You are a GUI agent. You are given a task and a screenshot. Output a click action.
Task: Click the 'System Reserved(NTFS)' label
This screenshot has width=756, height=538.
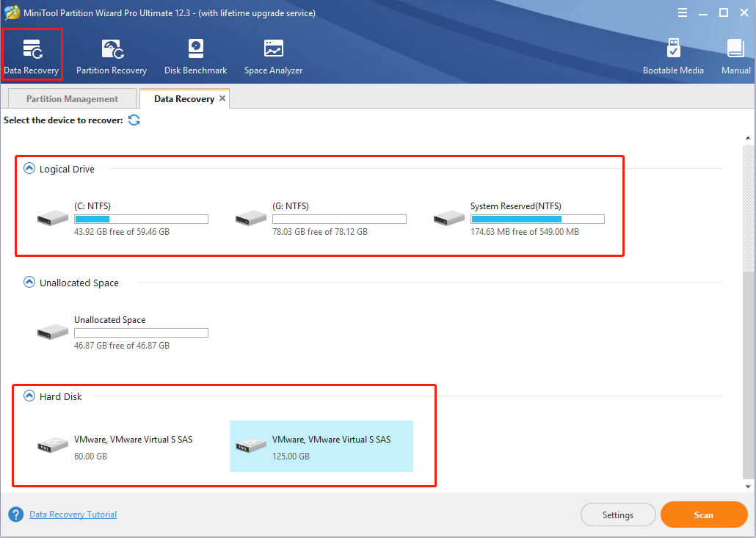tap(516, 206)
